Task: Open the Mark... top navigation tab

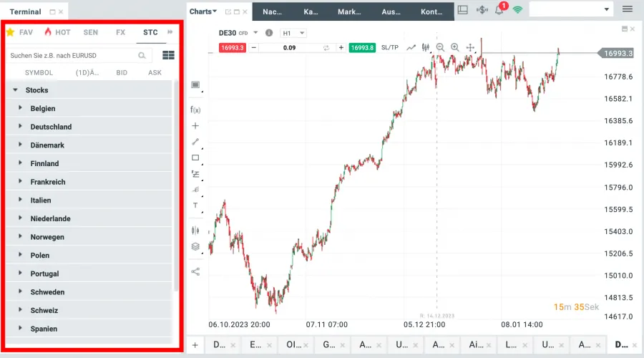Action: click(x=349, y=12)
